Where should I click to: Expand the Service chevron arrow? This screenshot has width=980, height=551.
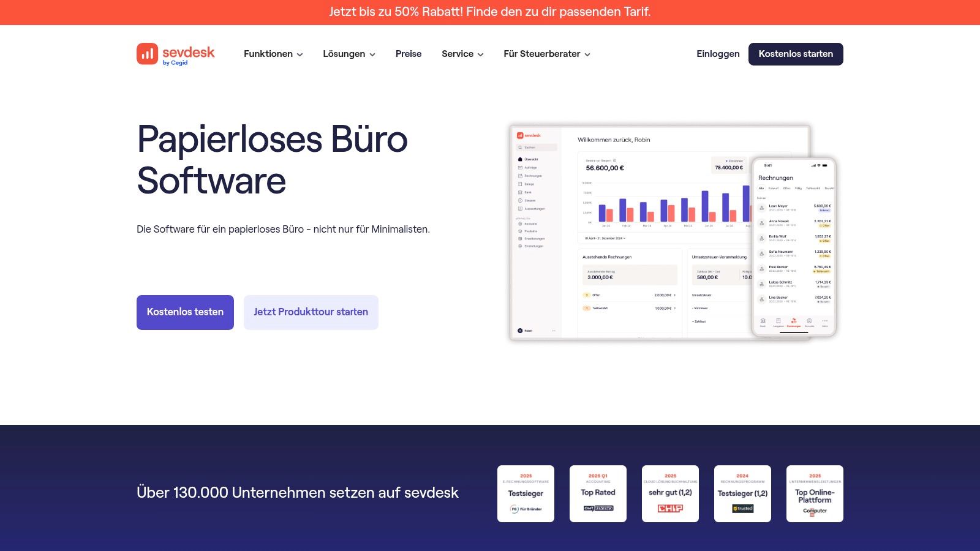[480, 54]
